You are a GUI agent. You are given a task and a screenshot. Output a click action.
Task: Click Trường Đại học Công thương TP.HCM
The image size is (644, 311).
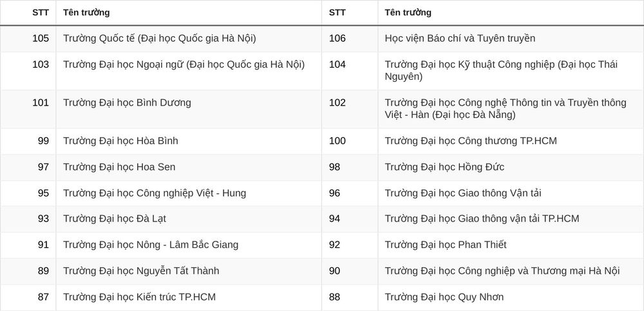coord(471,141)
